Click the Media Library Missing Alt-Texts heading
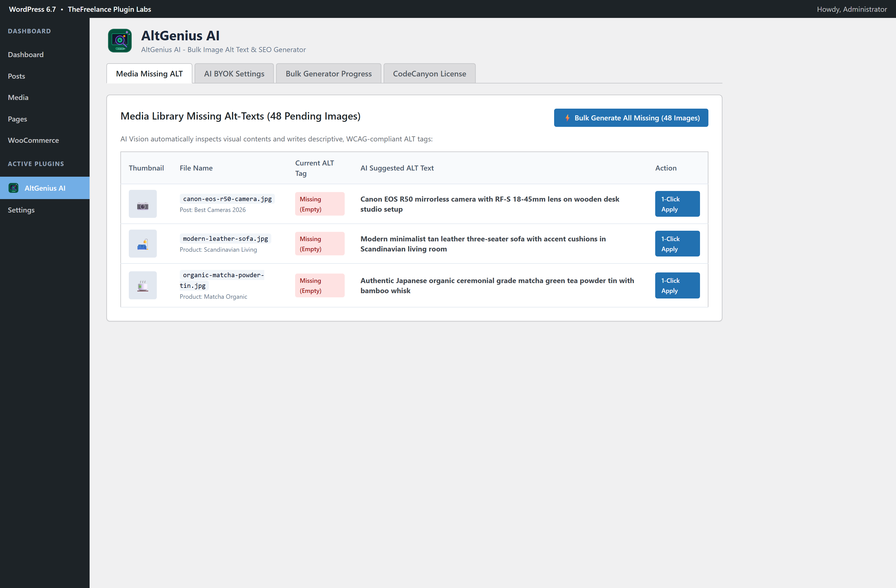 (x=240, y=116)
